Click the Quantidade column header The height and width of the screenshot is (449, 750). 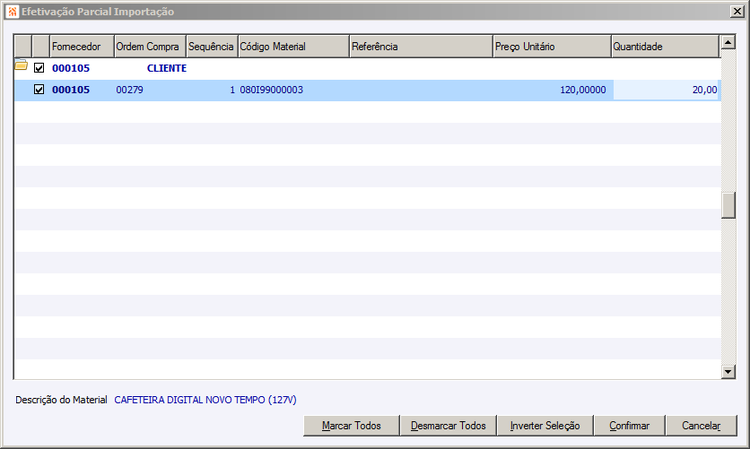click(665, 46)
